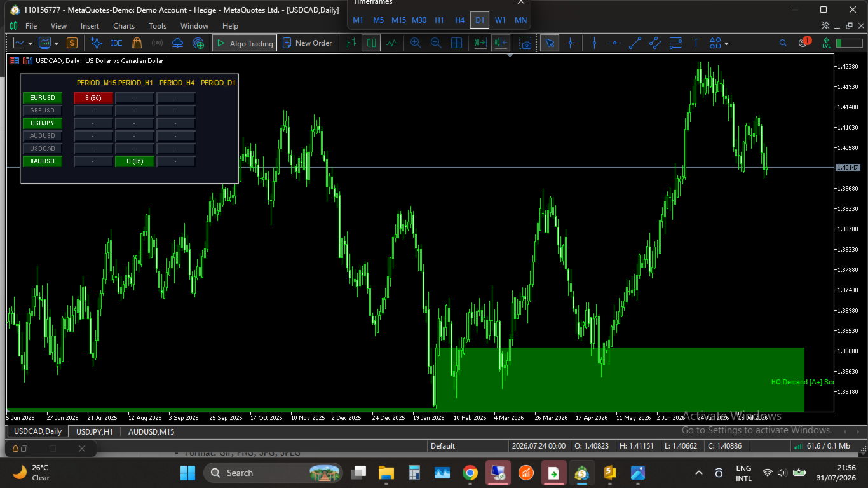
Task: Click the Default profile status bar field
Action: pos(468,446)
